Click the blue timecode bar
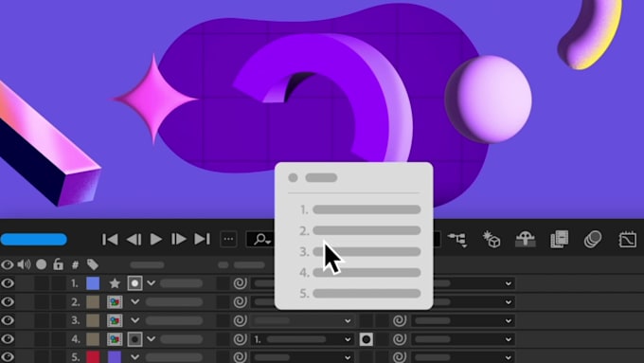 (34, 239)
